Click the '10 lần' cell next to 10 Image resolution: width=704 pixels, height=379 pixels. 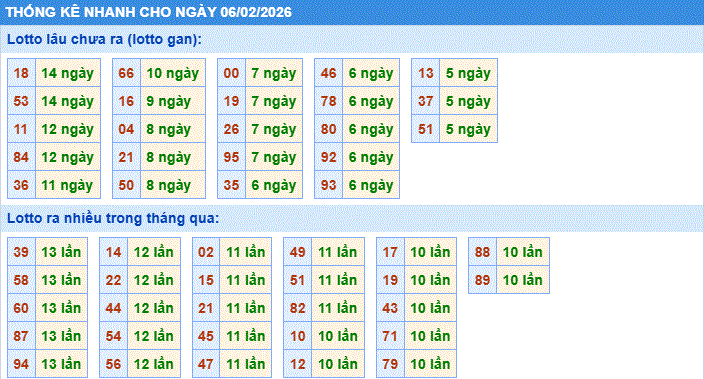point(338,335)
